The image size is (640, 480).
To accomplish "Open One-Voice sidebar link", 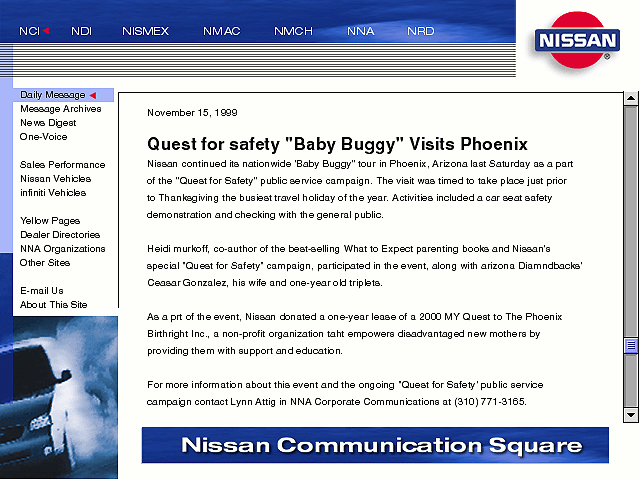I will (x=44, y=137).
